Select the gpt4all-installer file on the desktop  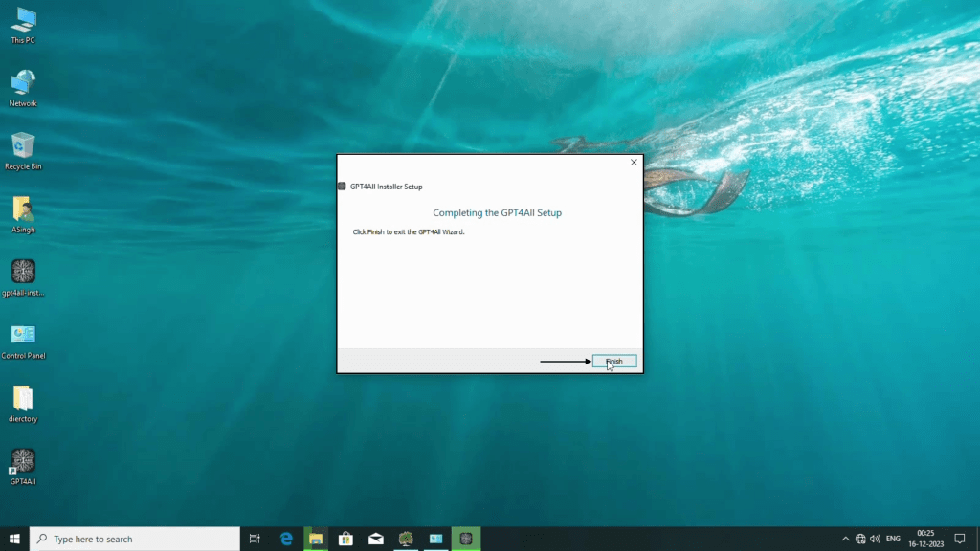pyautogui.click(x=23, y=272)
